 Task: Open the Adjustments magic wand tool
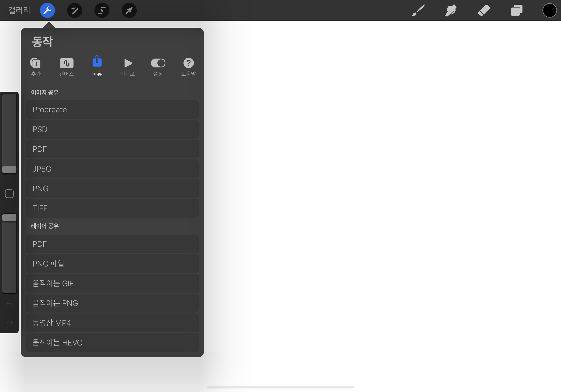coord(74,10)
